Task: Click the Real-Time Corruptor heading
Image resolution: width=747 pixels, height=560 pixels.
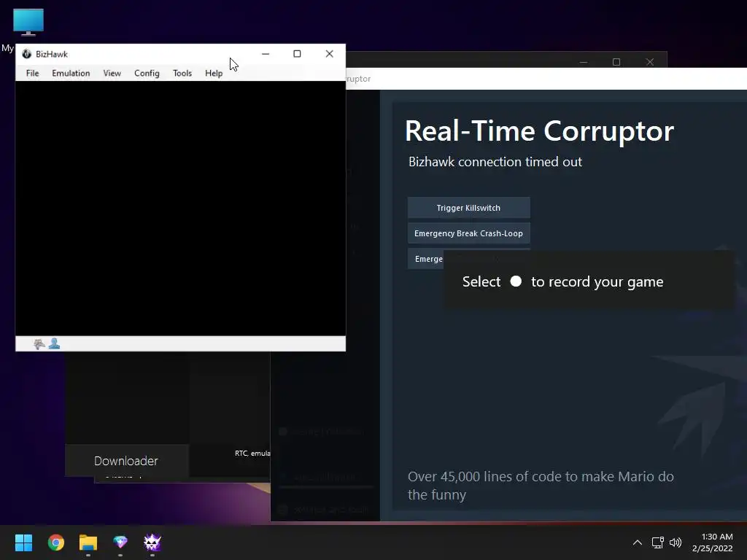Action: point(539,131)
